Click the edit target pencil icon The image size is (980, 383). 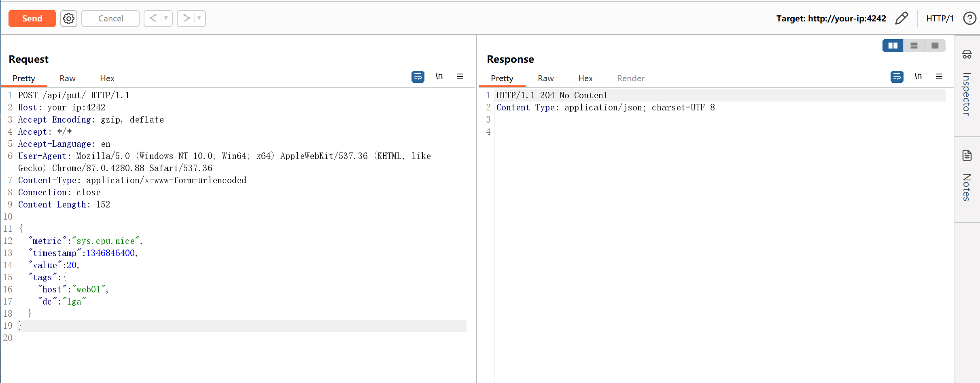tap(902, 19)
